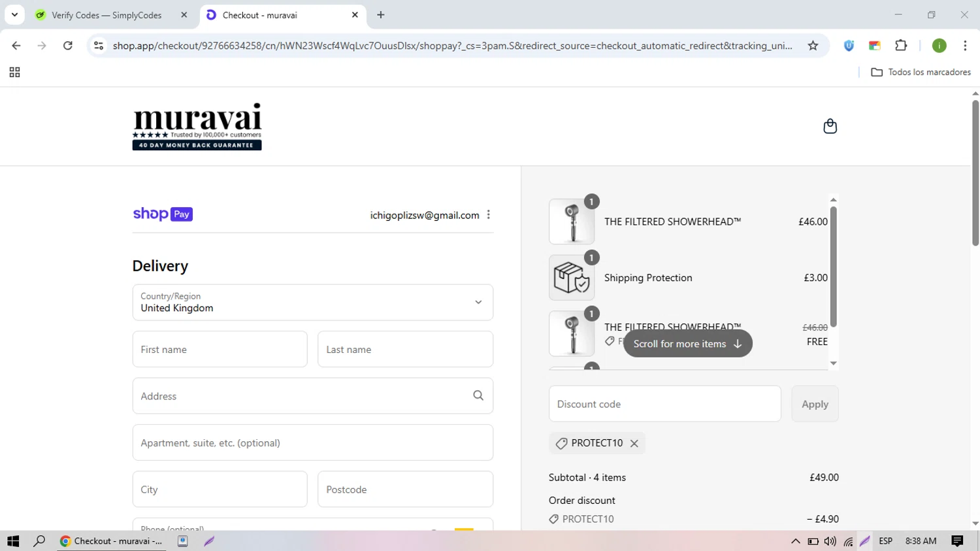
Task: Open Chrome three-dot menu
Action: point(965,46)
